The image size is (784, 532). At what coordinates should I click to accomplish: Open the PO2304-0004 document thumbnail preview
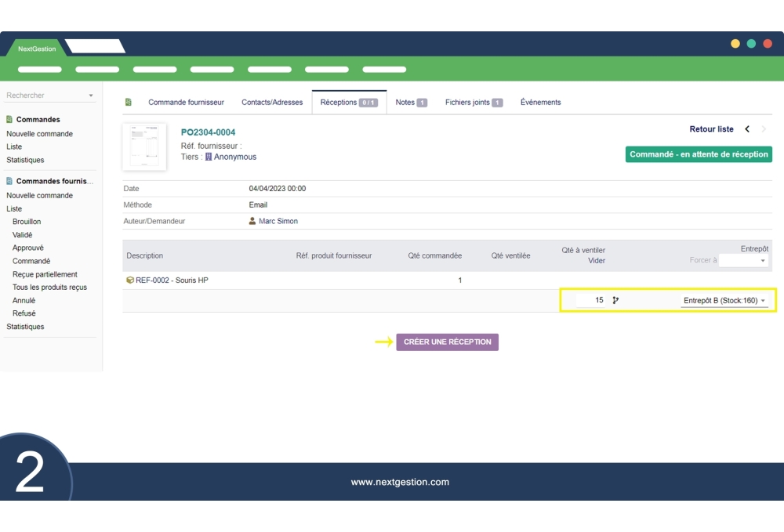tap(144, 147)
